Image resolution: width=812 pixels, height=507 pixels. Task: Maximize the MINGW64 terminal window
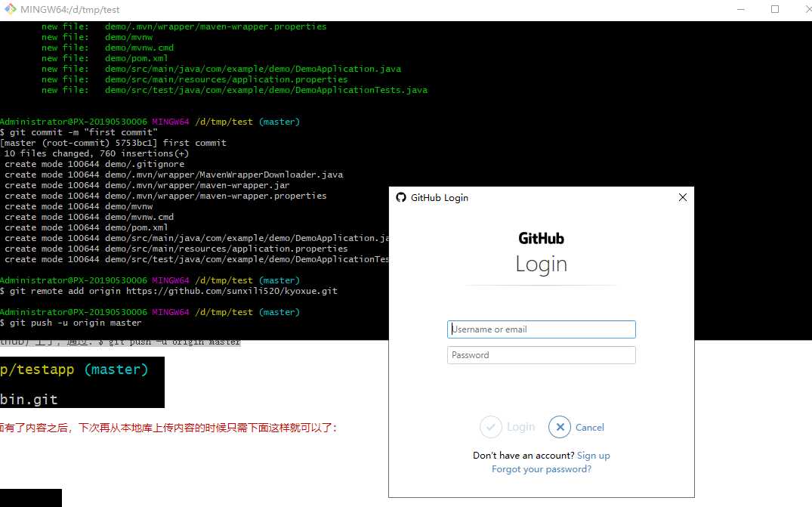pos(775,9)
